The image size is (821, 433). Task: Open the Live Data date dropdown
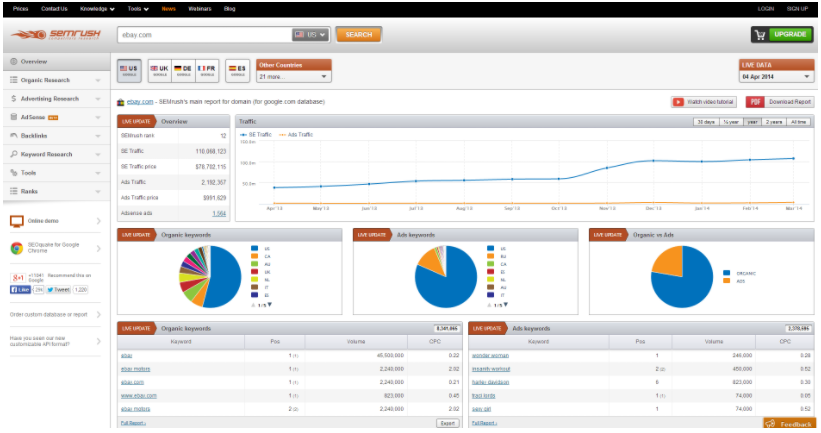(776, 76)
